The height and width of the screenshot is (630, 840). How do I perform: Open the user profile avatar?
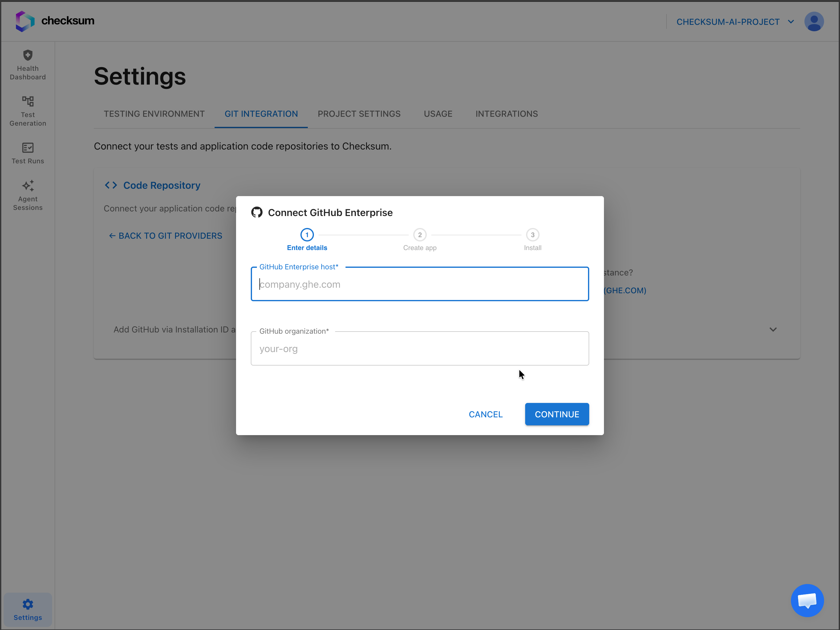[x=814, y=22]
